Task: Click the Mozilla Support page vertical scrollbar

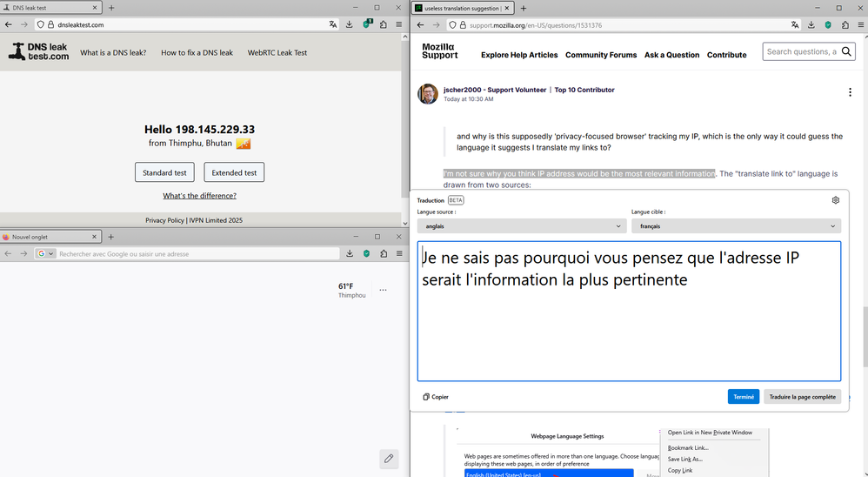Action: pyautogui.click(x=865, y=336)
